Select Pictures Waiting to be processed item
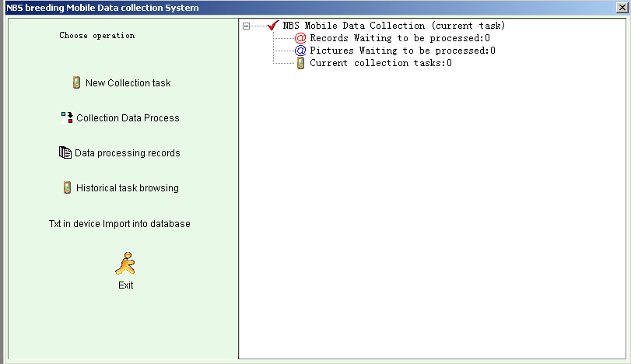The width and height of the screenshot is (631, 364). (x=402, y=51)
